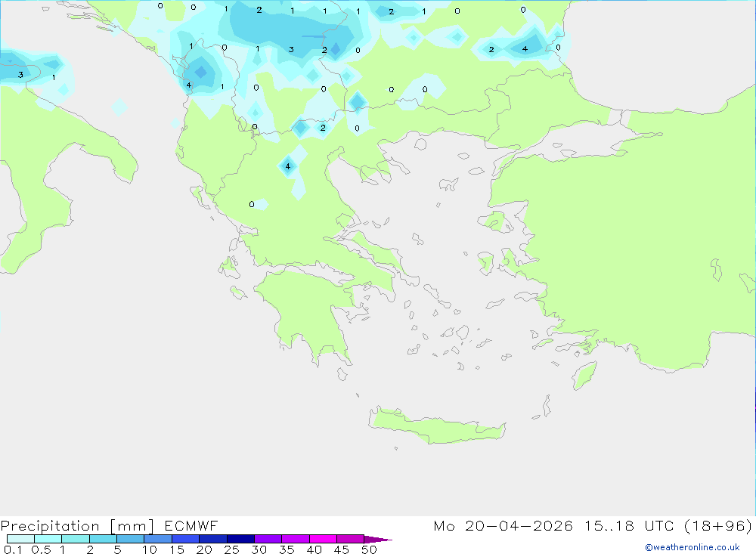Select the 10–15 mm legend color swatch

coord(158,539)
